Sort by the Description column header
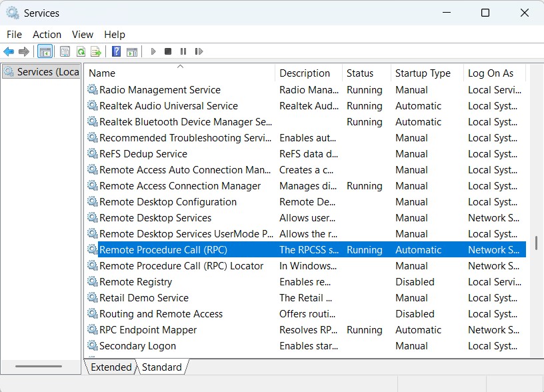544x392 pixels. pyautogui.click(x=309, y=73)
